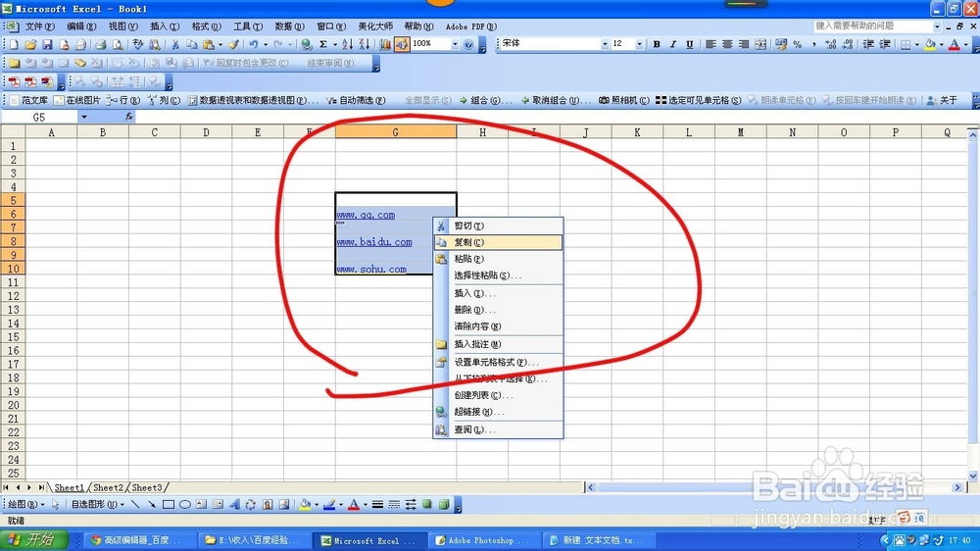The width and height of the screenshot is (980, 551).
Task: Sort descending with the Z-A icon
Action: (x=365, y=44)
